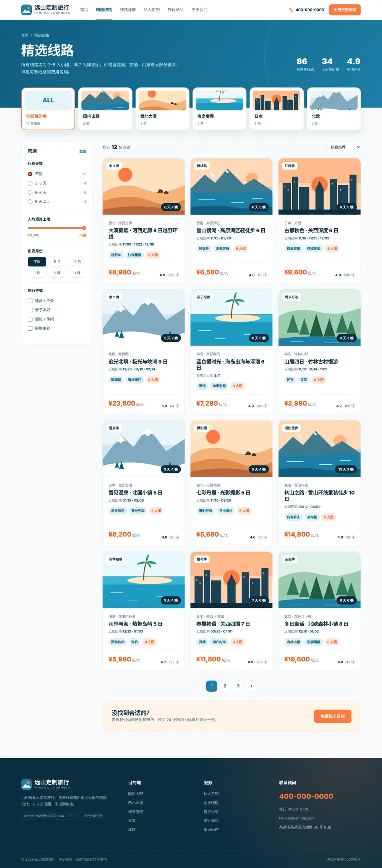
Task: Filter departures by 11 月
Action: (x=57, y=262)
